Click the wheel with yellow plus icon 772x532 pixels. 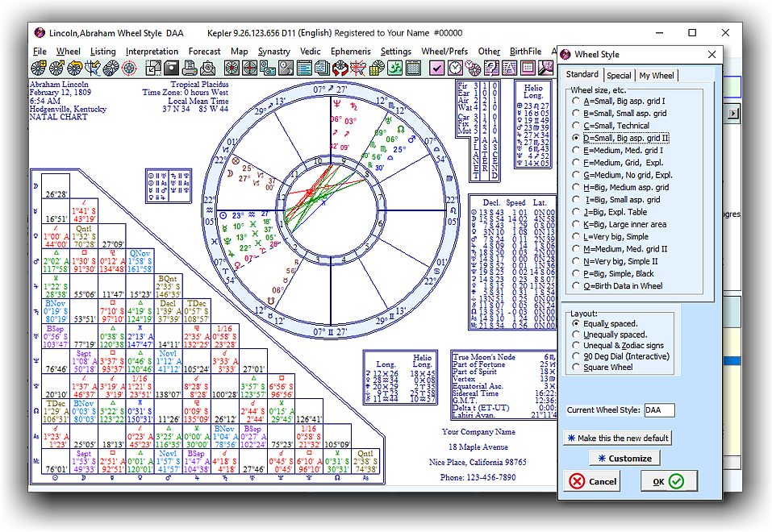coord(38,68)
